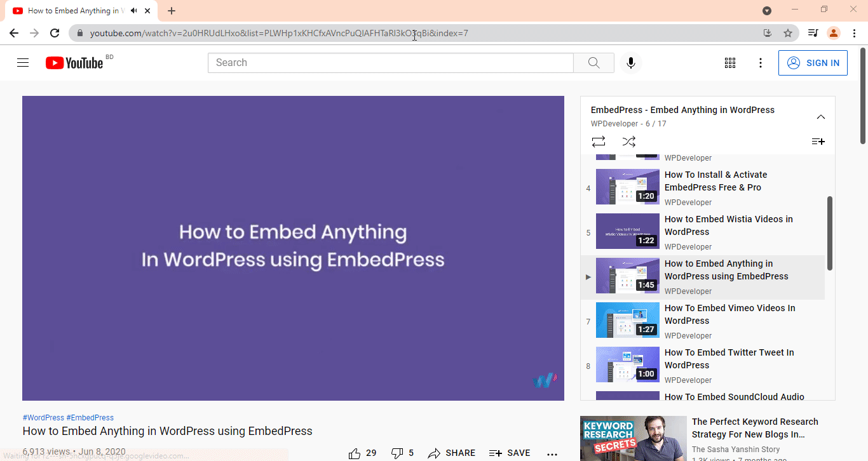
Task: Go forward in browser history
Action: (34, 33)
